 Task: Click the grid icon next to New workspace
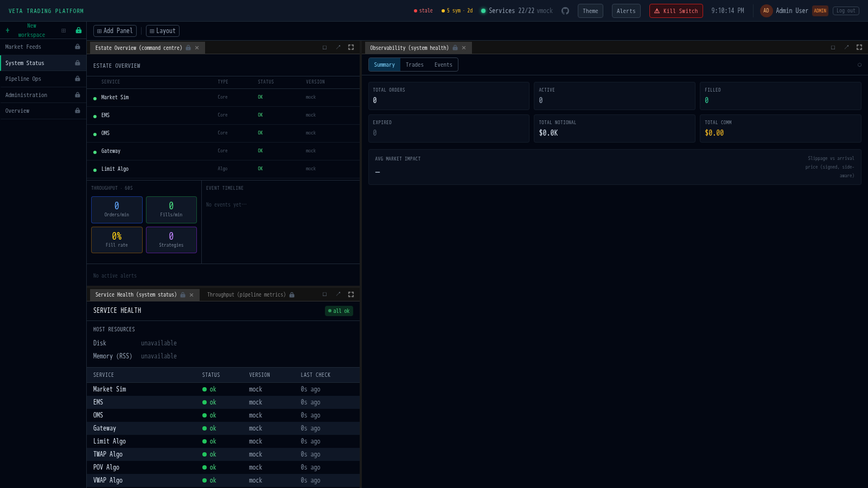click(63, 30)
